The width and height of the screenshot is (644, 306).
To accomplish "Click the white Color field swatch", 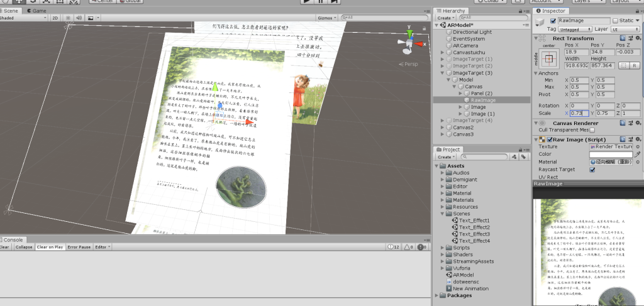I will coord(611,154).
